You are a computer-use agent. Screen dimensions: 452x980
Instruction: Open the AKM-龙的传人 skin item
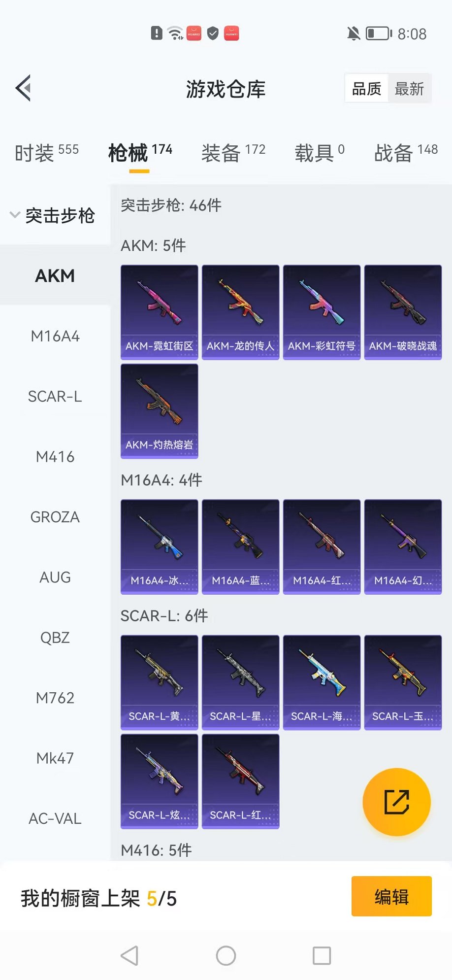point(241,312)
